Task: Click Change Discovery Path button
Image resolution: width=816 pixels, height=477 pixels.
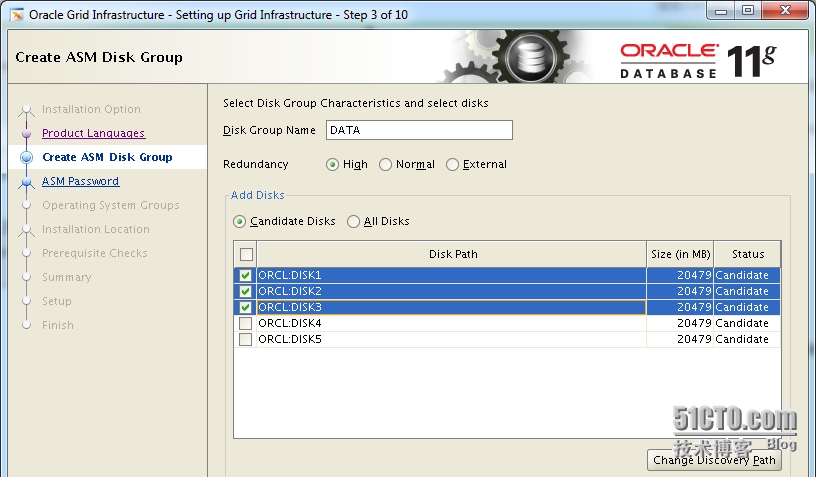Action: pyautogui.click(x=714, y=460)
